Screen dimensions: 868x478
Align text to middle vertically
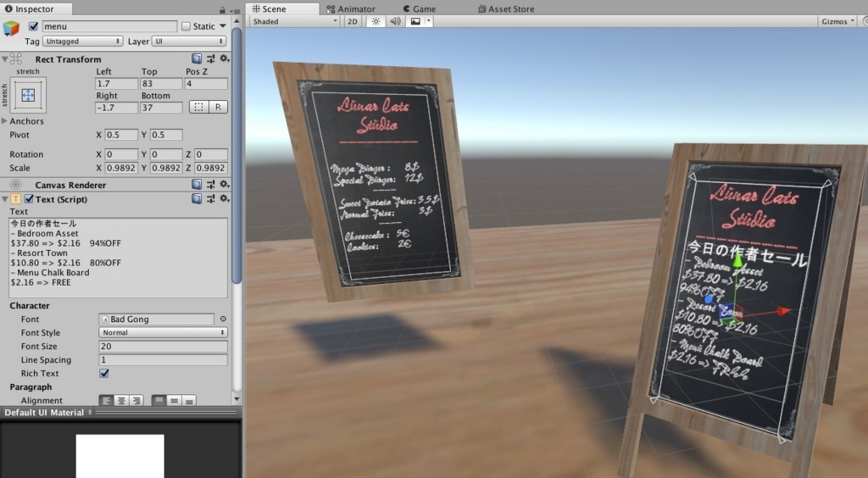(x=174, y=401)
